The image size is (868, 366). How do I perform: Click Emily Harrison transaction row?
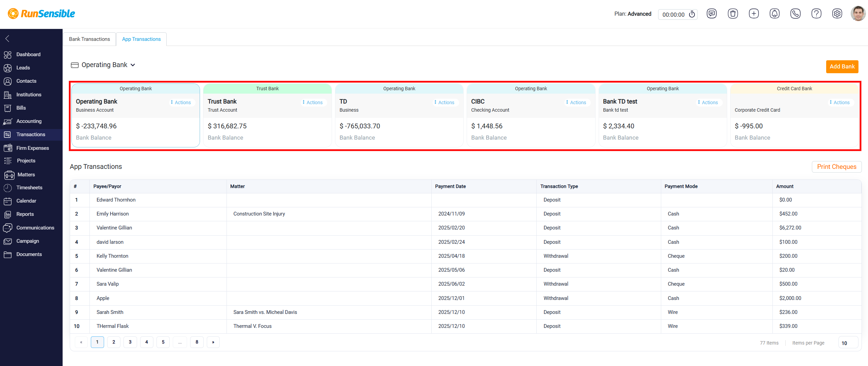click(x=466, y=214)
